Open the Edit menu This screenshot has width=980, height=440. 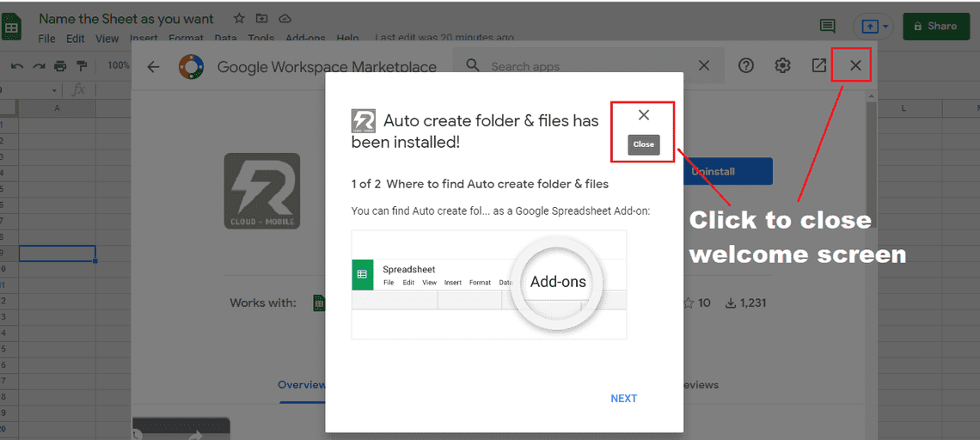[76, 39]
